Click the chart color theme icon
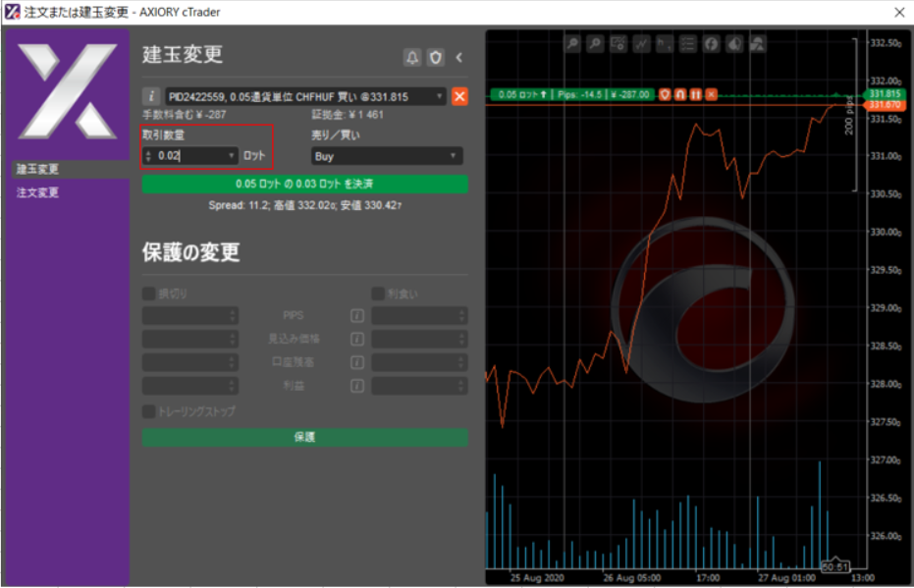 [734, 44]
